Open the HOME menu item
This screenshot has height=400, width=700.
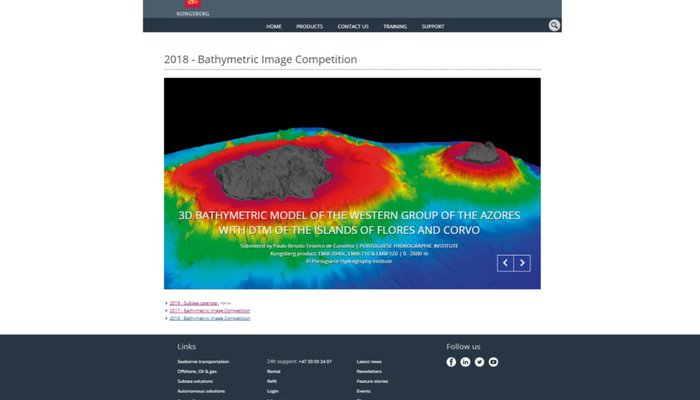[x=274, y=26]
